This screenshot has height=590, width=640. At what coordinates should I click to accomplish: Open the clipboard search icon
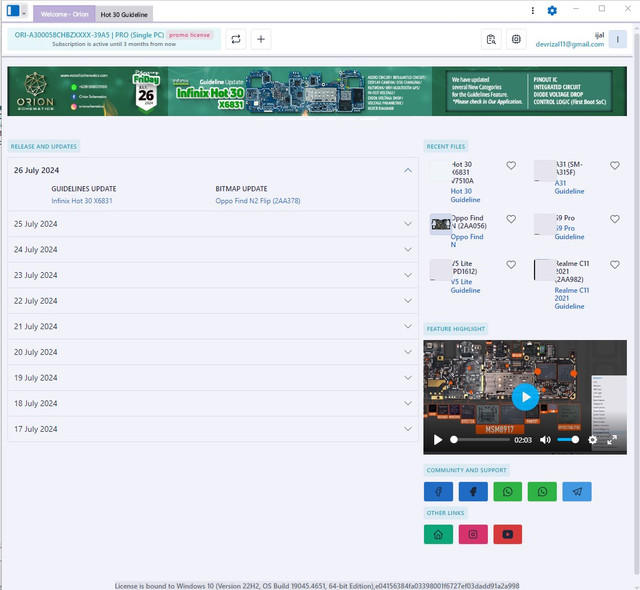(491, 39)
